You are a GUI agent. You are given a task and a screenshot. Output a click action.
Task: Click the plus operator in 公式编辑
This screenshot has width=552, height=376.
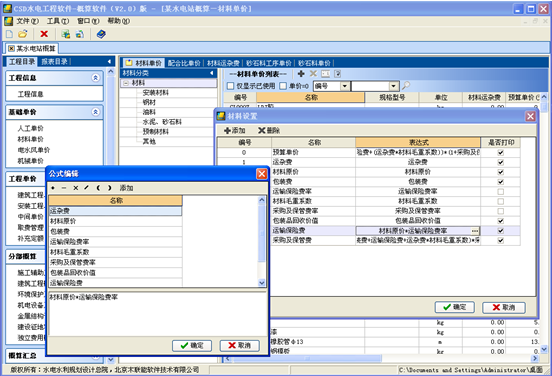(x=53, y=188)
